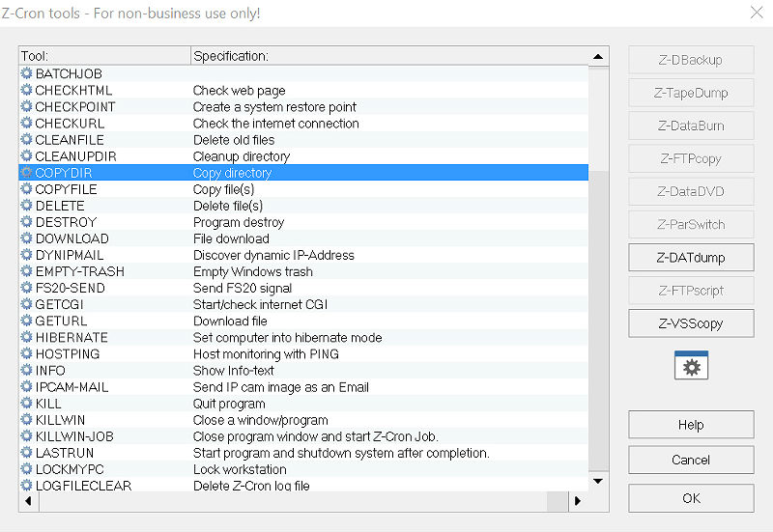Select 'Check web page' specification text
The width and height of the screenshot is (773, 532).
pyautogui.click(x=239, y=90)
